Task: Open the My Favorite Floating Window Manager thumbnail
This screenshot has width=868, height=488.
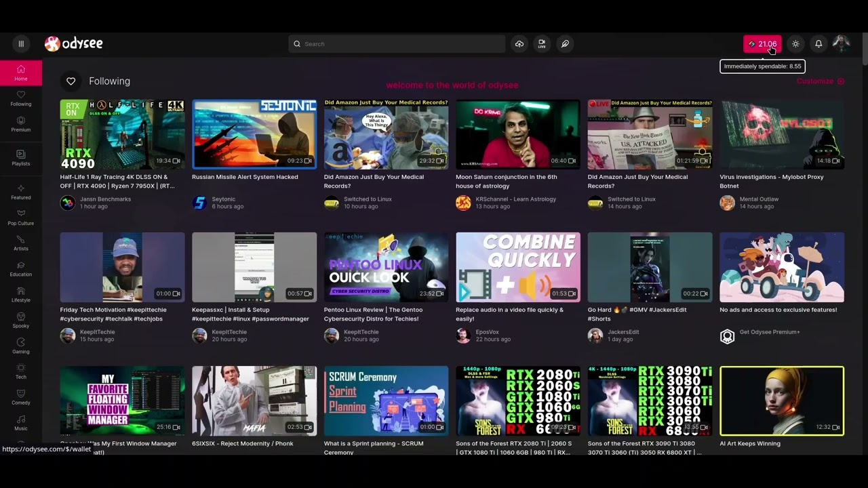Action: click(122, 401)
